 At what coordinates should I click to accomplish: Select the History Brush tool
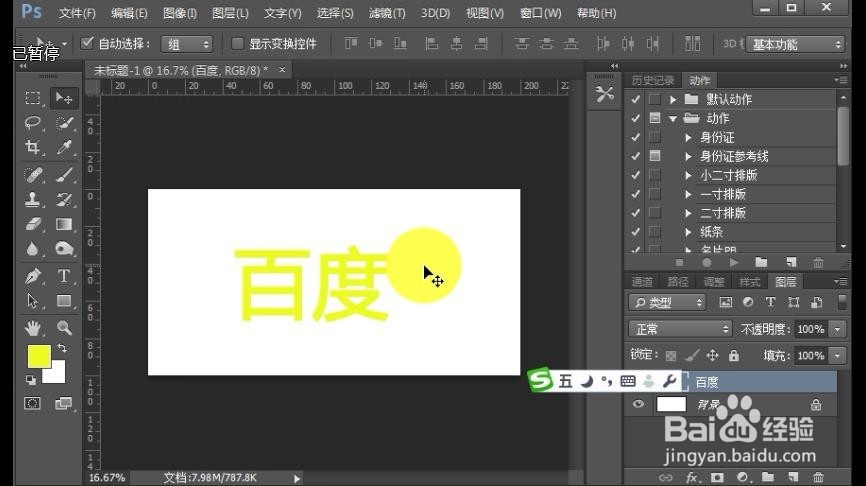click(x=64, y=199)
